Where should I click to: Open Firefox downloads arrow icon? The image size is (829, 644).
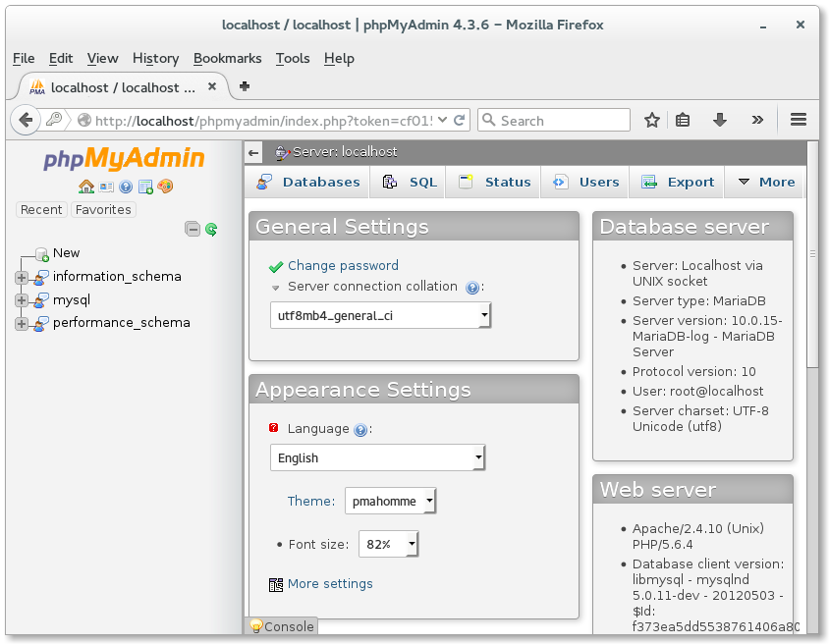(720, 121)
